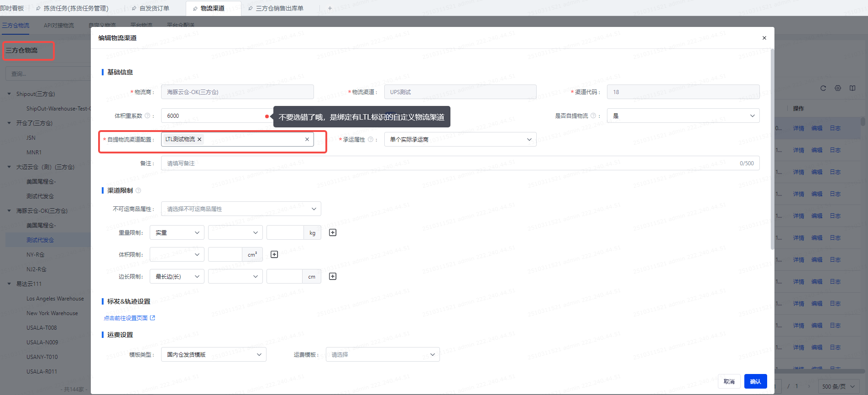Image resolution: width=868 pixels, height=395 pixels.
Task: Show help for 是否自提物流
Action: pyautogui.click(x=593, y=116)
